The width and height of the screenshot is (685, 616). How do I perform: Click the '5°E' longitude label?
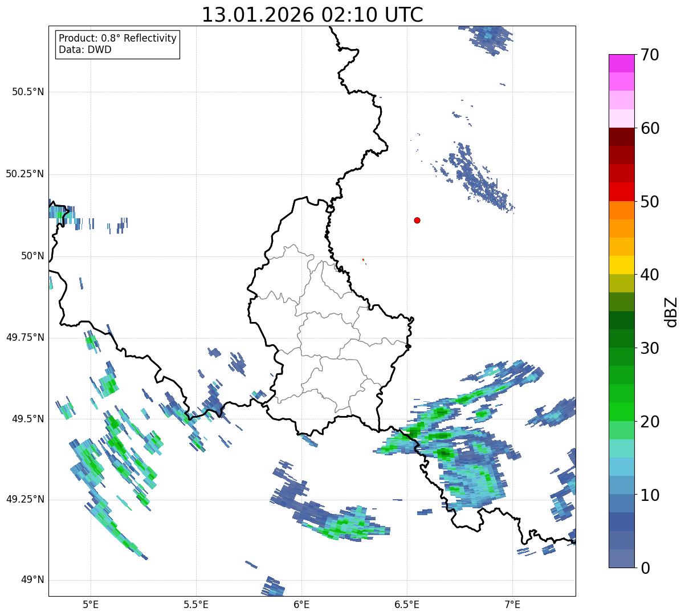(x=91, y=604)
